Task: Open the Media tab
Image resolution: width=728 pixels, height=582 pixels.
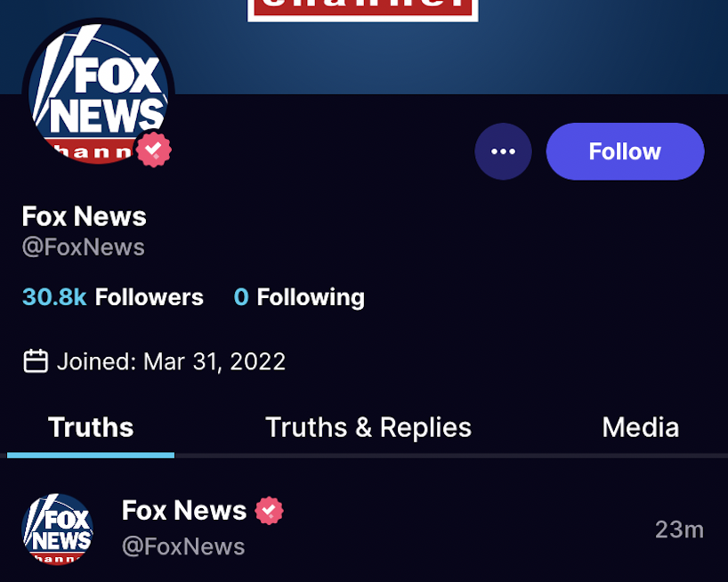Action: [x=640, y=428]
